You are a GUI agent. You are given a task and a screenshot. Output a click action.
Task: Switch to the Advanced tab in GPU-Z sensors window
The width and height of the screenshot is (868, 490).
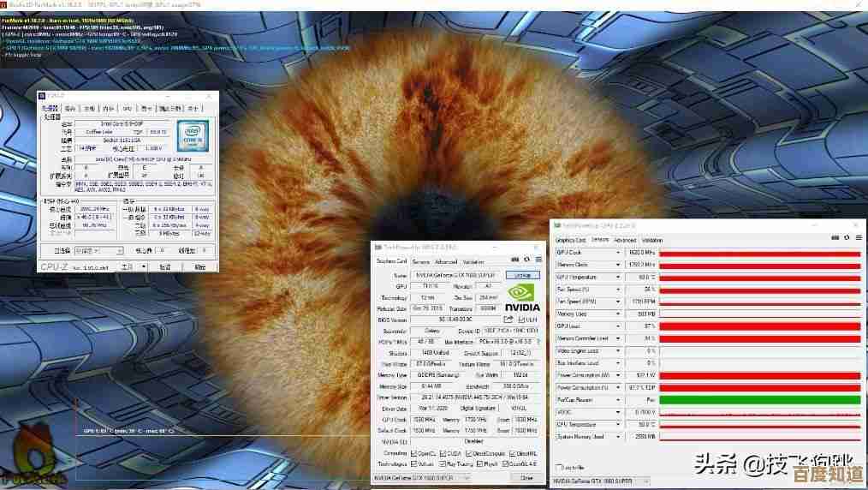[x=625, y=241]
